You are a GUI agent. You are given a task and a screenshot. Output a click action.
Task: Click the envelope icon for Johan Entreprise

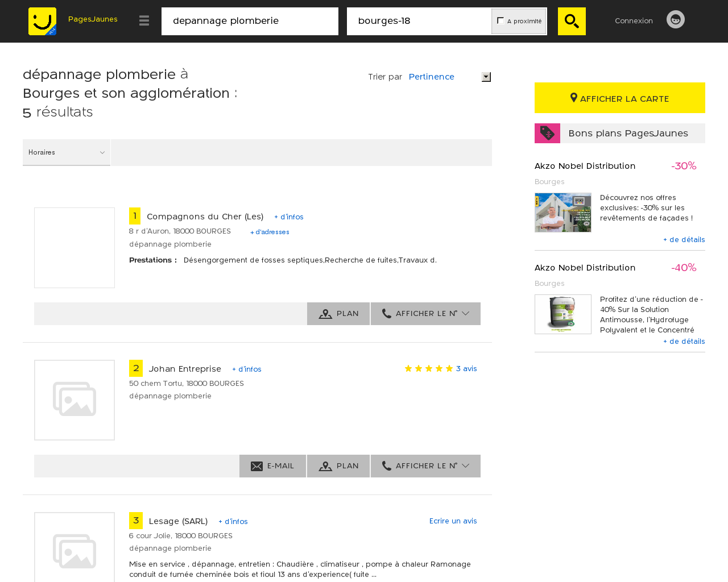tap(257, 466)
